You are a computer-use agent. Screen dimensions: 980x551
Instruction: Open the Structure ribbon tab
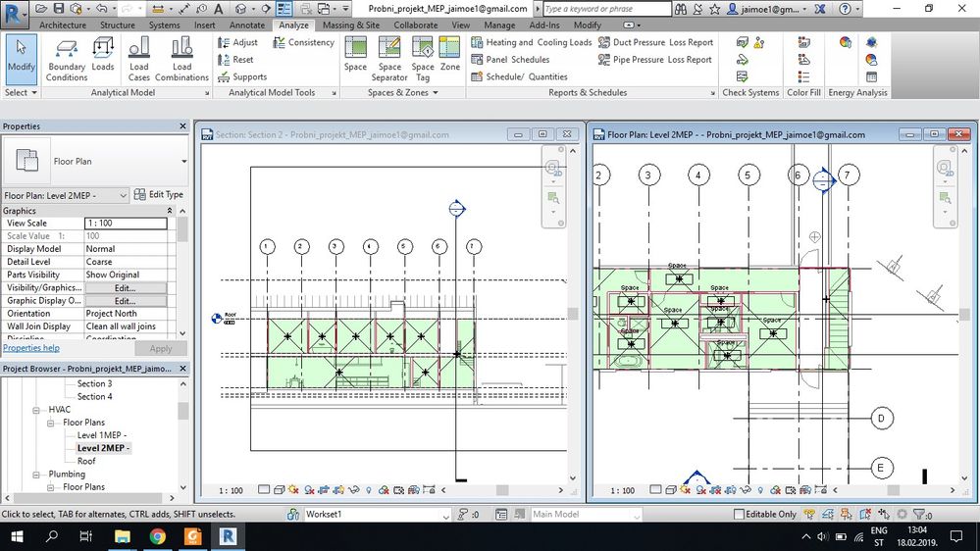[x=118, y=25]
